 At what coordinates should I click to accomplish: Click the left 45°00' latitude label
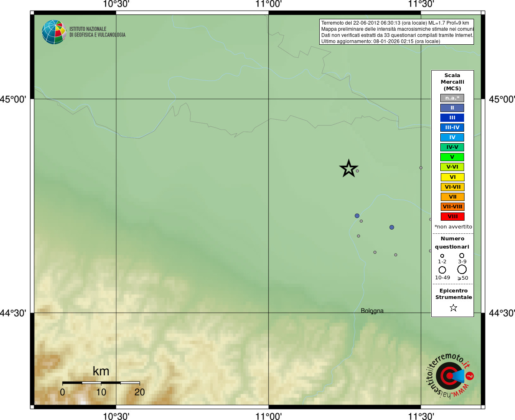[13, 99]
